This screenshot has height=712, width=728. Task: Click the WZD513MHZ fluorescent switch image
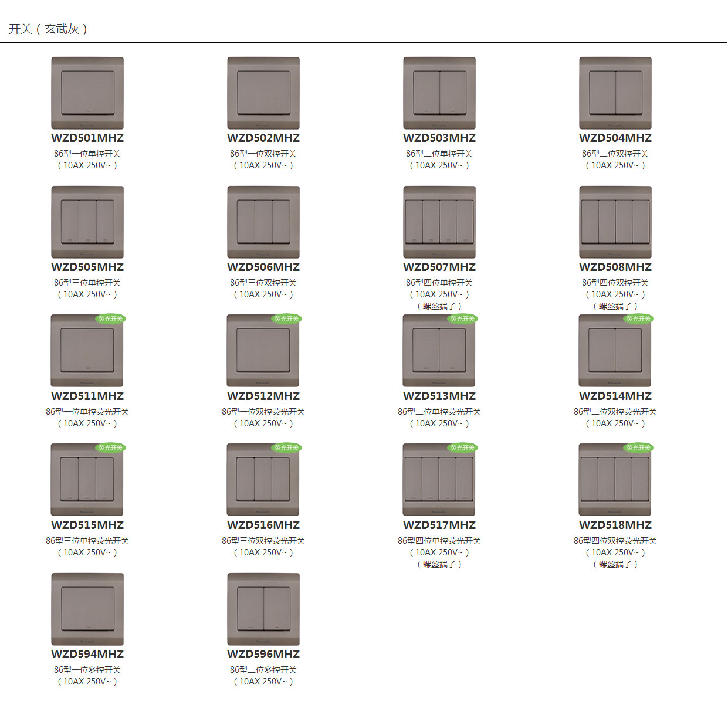click(439, 352)
